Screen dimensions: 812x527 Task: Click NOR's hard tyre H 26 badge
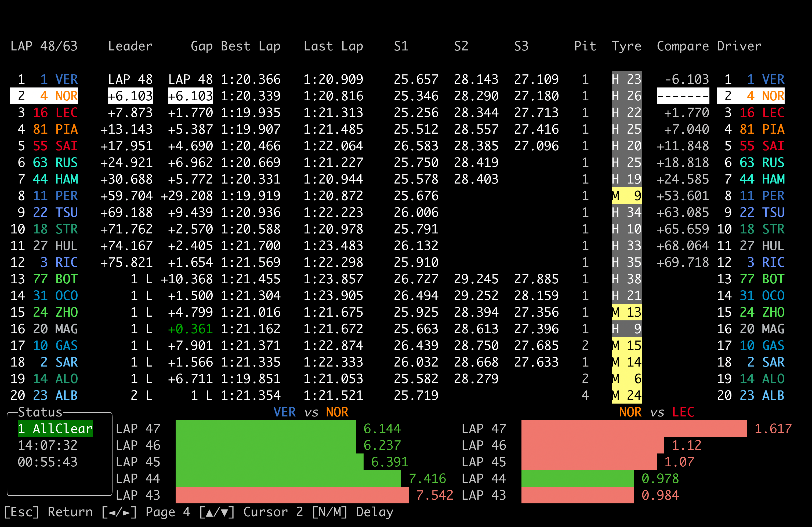(626, 96)
